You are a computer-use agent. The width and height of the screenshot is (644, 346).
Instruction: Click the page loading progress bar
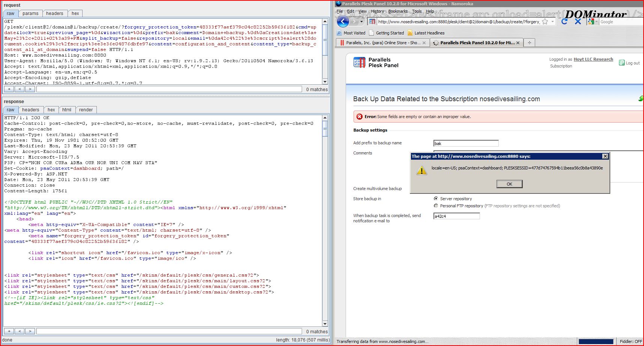click(x=596, y=342)
